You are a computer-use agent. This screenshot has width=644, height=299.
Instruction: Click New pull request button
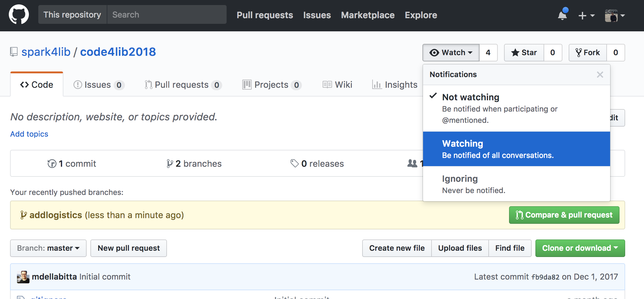[x=129, y=248]
